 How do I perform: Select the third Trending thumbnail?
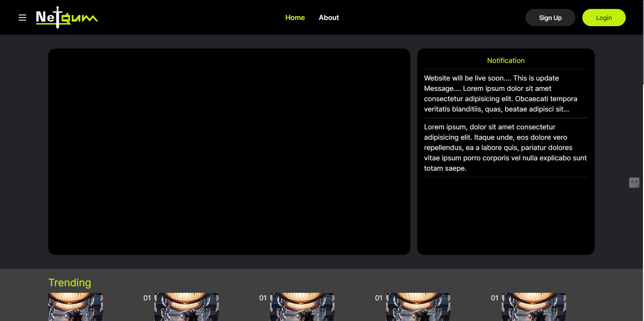[302, 307]
